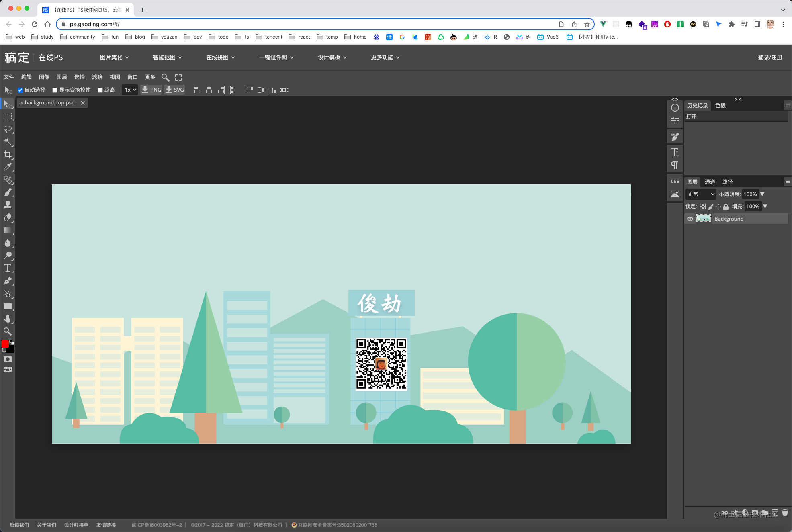Expand the 设计模板 menu
Image resolution: width=792 pixels, height=532 pixels.
pos(332,57)
